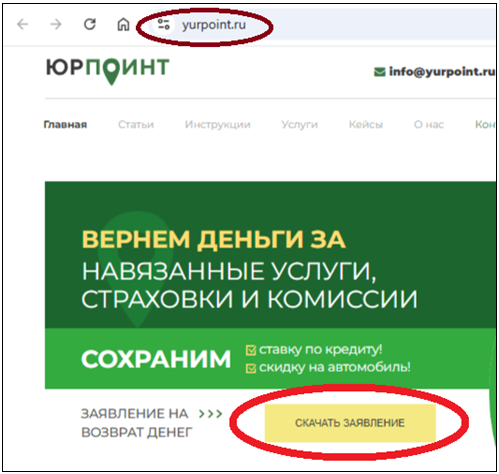Click the green envelope mail icon

click(380, 72)
